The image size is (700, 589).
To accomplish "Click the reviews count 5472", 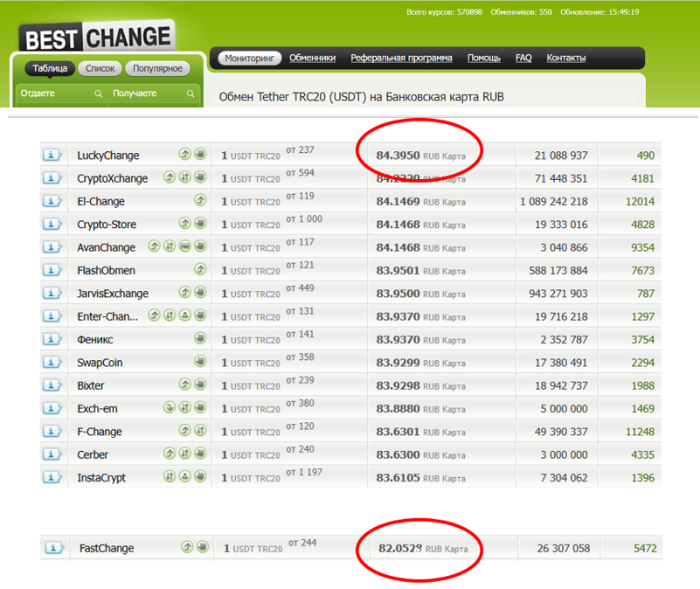I will (645, 548).
